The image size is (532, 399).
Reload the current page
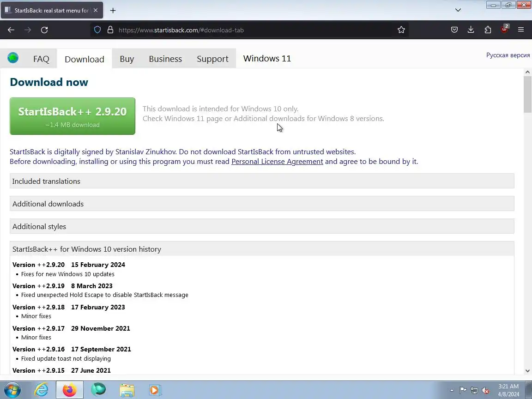(44, 30)
